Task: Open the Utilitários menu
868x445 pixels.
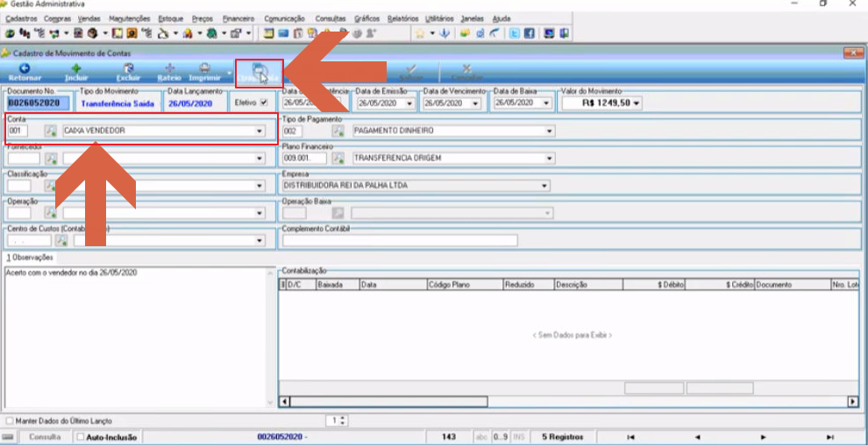Action: coord(439,18)
